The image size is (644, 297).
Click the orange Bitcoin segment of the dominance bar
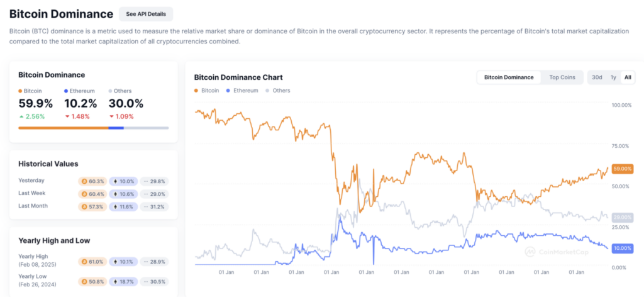click(63, 128)
